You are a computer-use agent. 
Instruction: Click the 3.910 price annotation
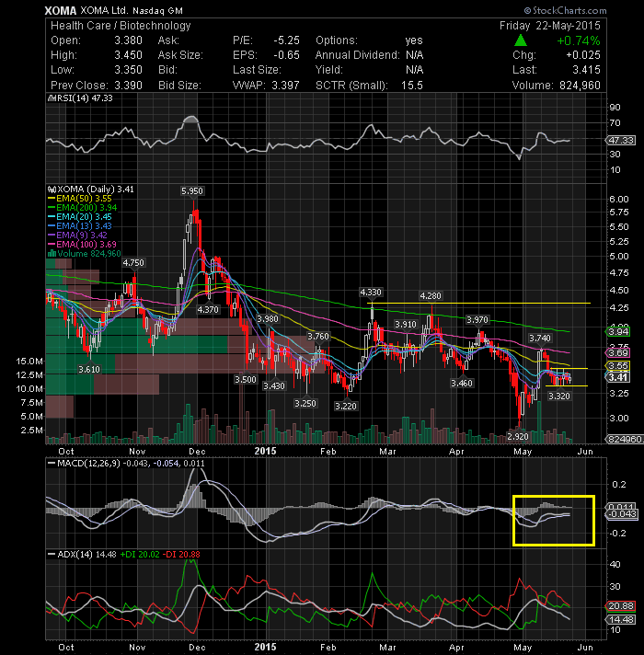click(406, 325)
